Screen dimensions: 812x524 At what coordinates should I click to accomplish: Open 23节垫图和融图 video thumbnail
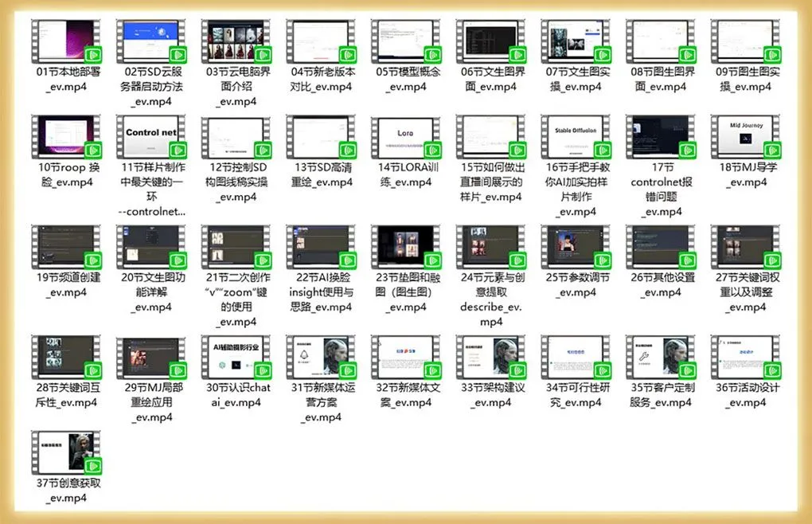[x=405, y=246]
